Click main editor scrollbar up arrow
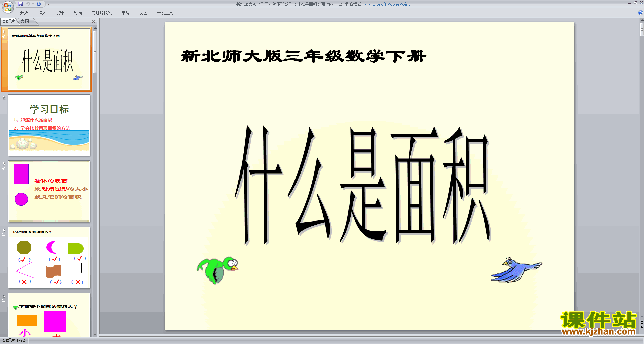The width and height of the screenshot is (644, 344). [x=642, y=20]
